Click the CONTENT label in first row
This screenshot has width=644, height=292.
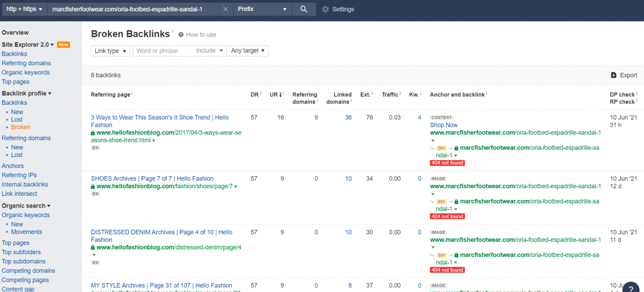tap(442, 117)
